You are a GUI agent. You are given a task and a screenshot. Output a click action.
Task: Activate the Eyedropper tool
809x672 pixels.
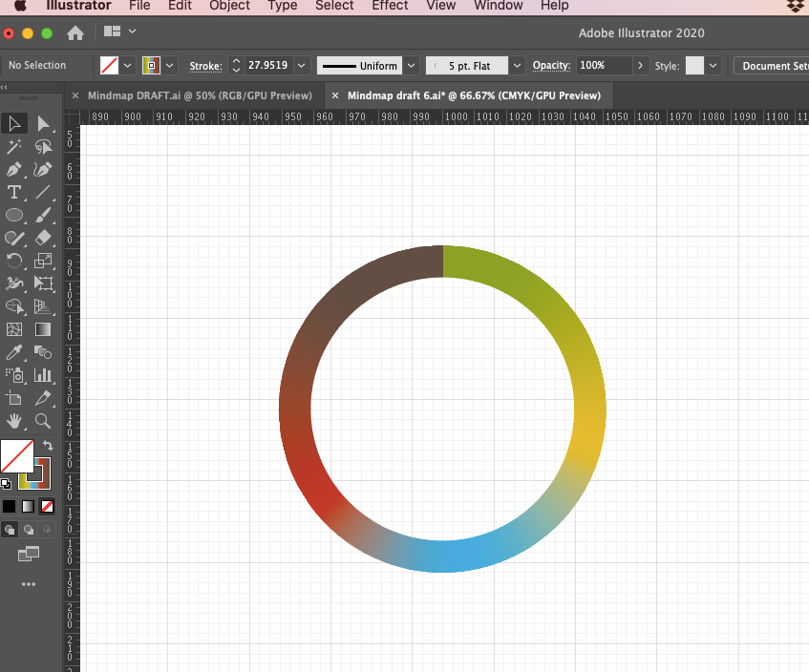pos(14,353)
